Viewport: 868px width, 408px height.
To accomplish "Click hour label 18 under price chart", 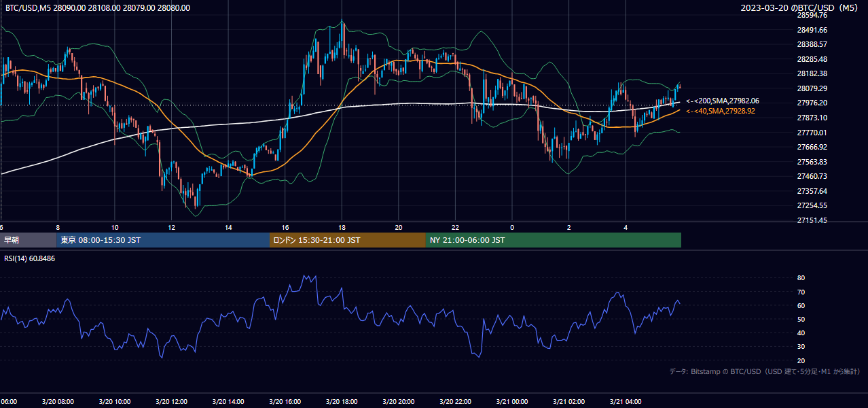I will click(x=342, y=228).
